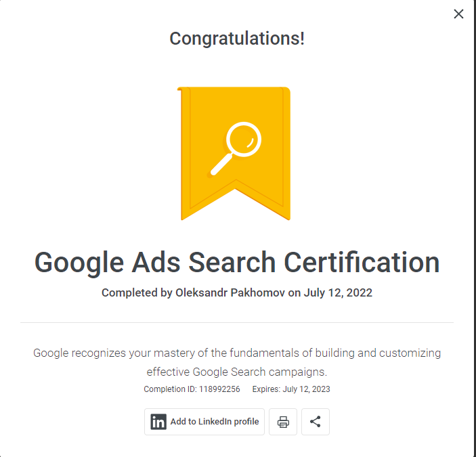The height and width of the screenshot is (457, 476).
Task: Click the Add to LinkedIn profile button
Action: 204,422
